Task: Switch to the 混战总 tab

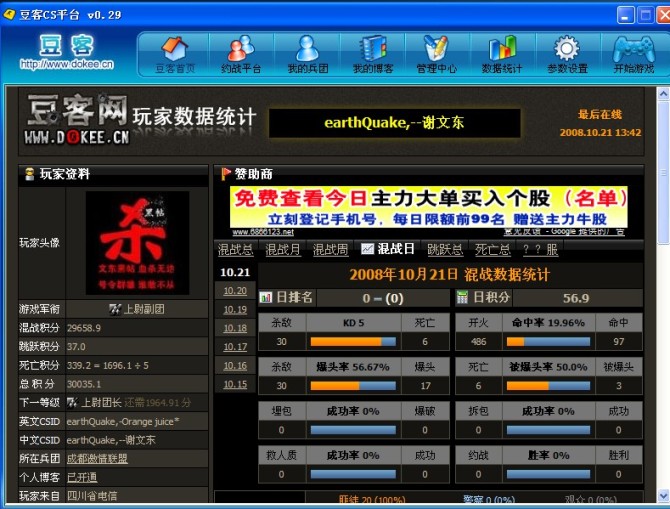Action: (235, 249)
